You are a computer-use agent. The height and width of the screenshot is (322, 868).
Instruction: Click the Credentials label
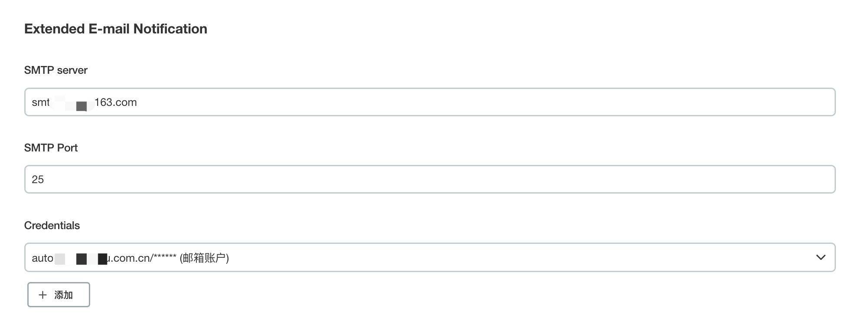52,226
